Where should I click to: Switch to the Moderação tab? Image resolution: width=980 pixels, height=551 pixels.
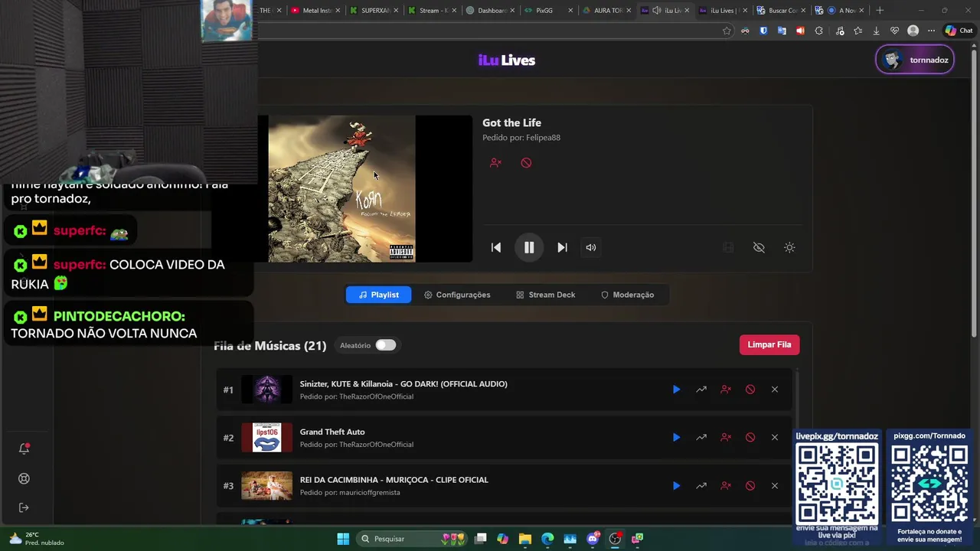click(x=627, y=295)
